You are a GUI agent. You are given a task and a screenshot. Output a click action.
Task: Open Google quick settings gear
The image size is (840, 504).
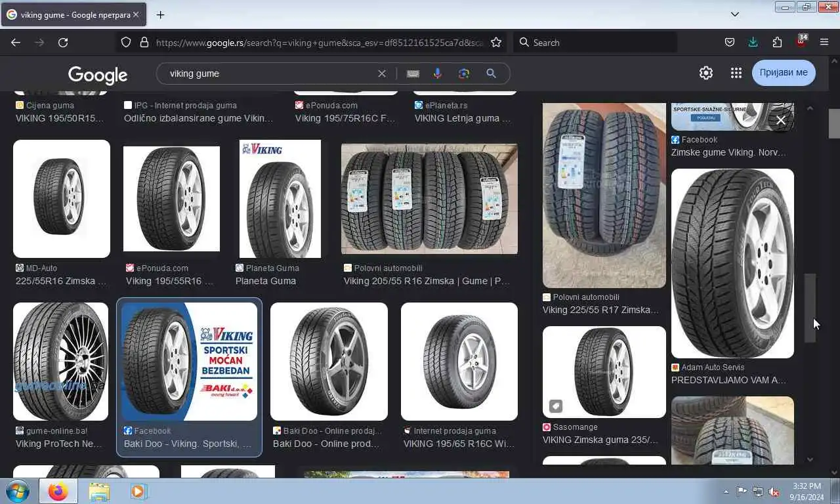[706, 73]
